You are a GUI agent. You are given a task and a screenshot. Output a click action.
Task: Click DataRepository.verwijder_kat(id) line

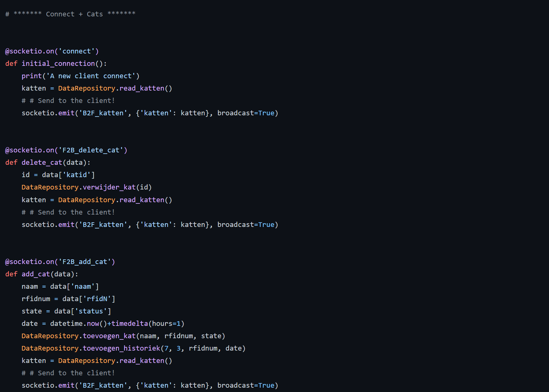point(87,187)
